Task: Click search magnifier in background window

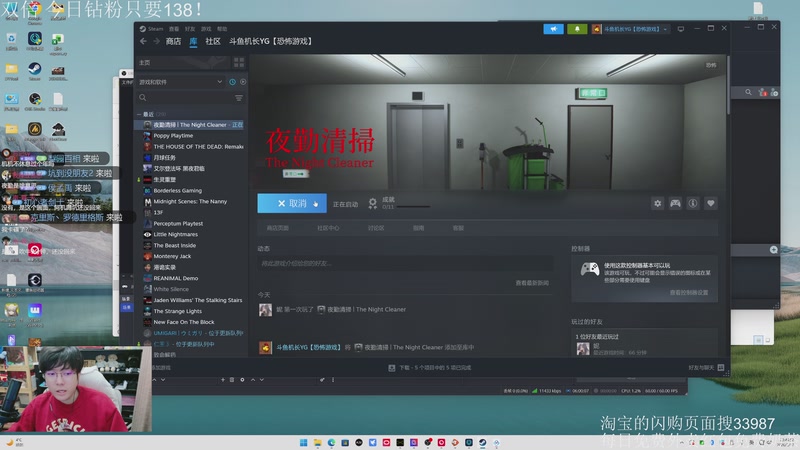Action: click(x=748, y=92)
